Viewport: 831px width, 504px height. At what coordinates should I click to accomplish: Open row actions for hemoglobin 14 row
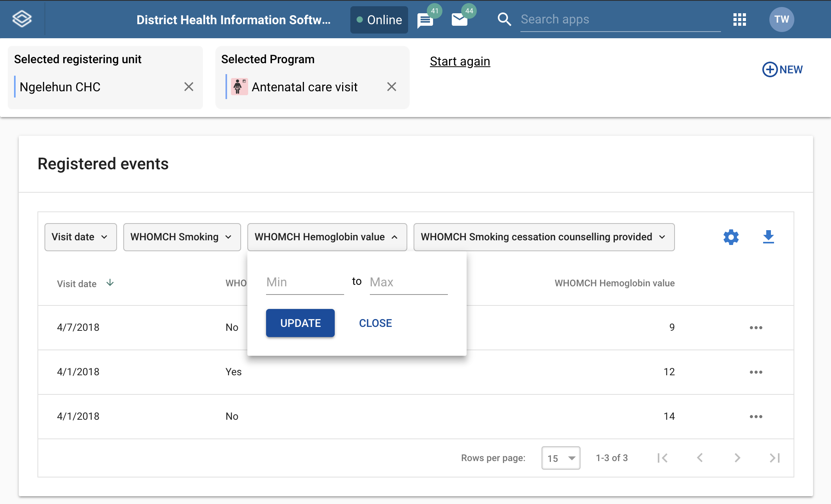coord(756,417)
